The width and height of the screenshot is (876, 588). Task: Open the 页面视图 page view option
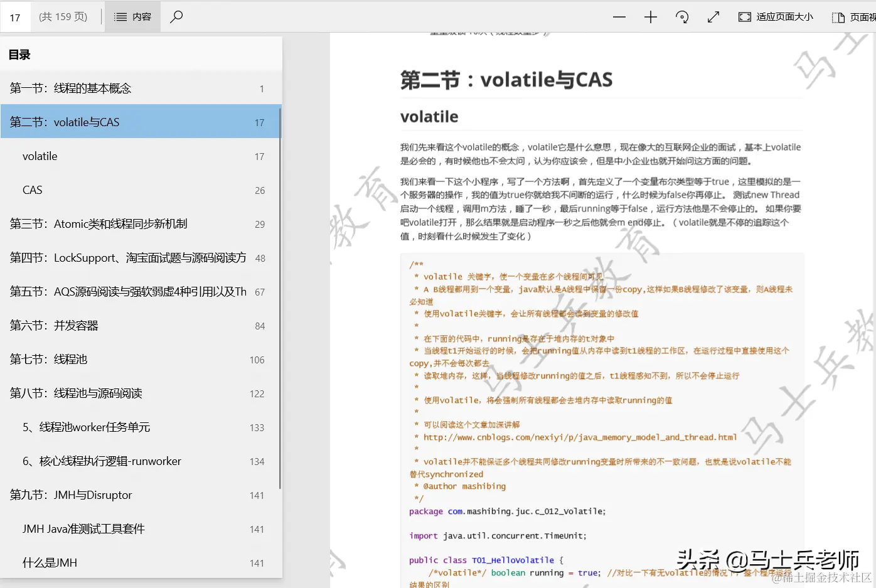tap(853, 17)
